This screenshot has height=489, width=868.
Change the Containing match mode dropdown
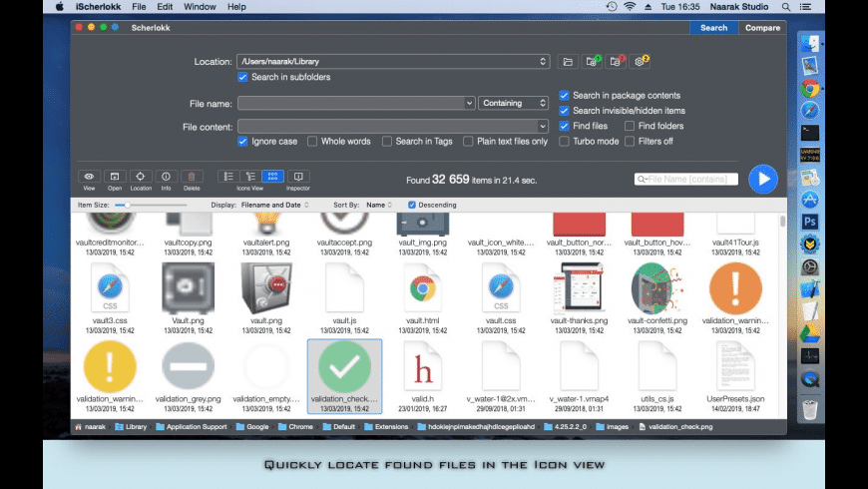point(513,103)
